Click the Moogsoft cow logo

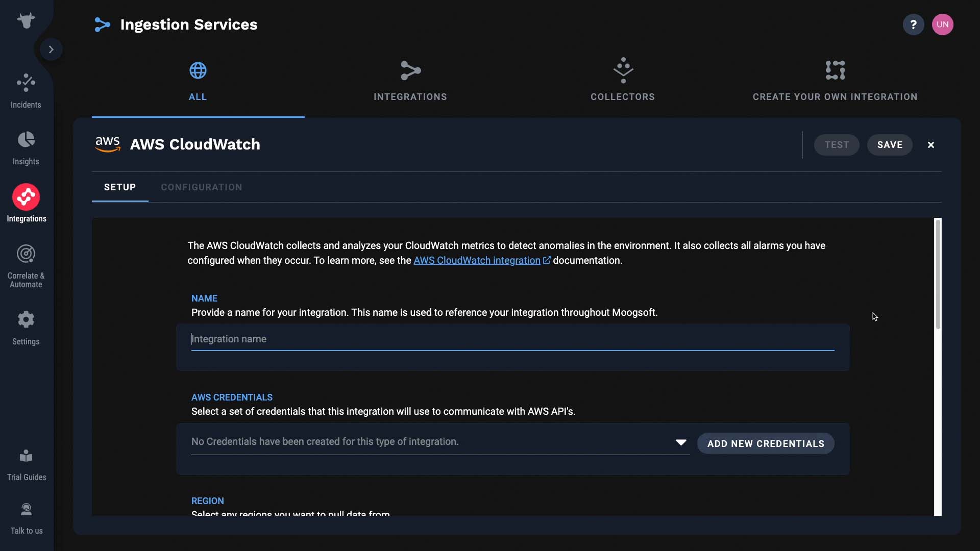[26, 21]
